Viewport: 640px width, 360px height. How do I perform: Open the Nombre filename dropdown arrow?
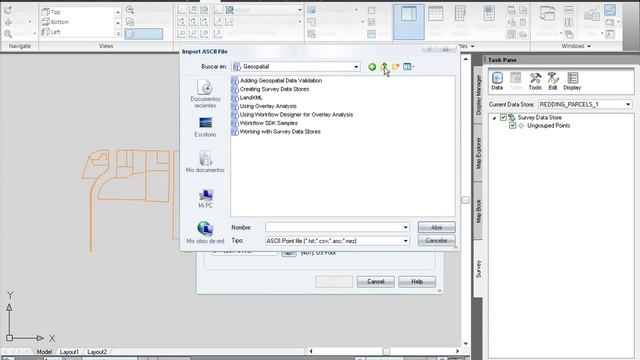point(405,227)
